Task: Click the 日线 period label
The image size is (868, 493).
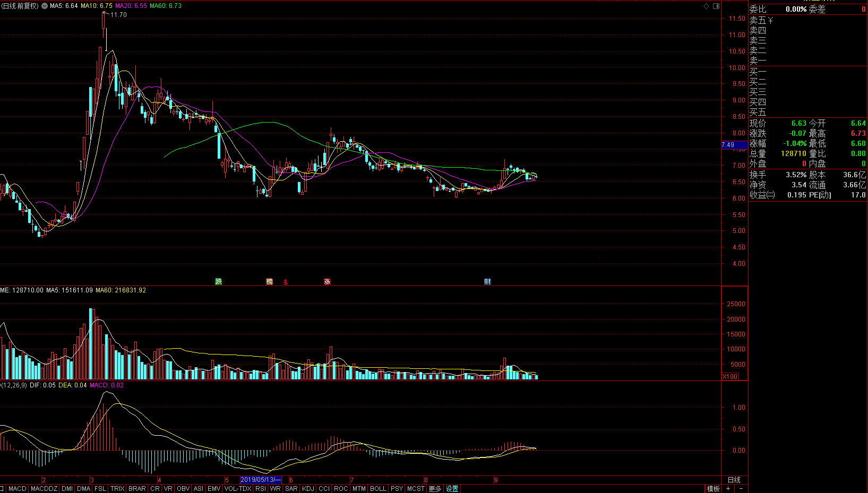Action: tap(734, 480)
